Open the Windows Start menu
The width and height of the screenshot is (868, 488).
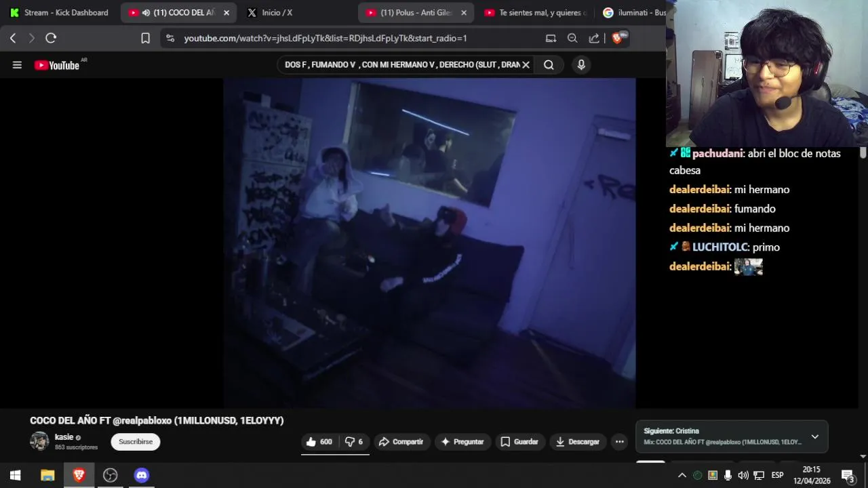(x=16, y=475)
